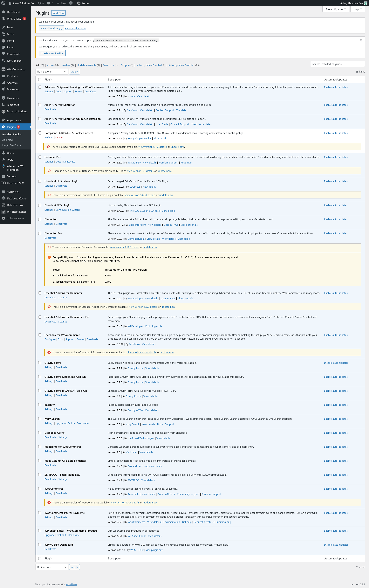Image resolution: width=369 pixels, height=588 pixels.
Task: Toggle the select-all checkbox in table header
Action: [40, 80]
